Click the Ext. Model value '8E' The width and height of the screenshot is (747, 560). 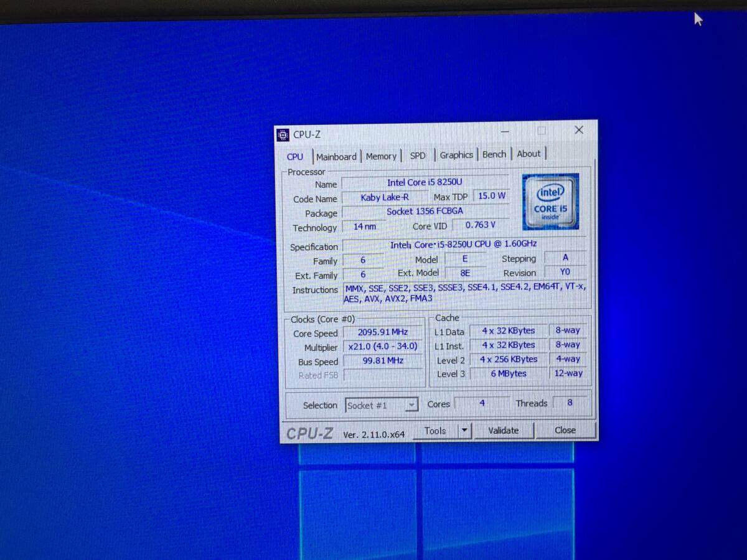[464, 273]
